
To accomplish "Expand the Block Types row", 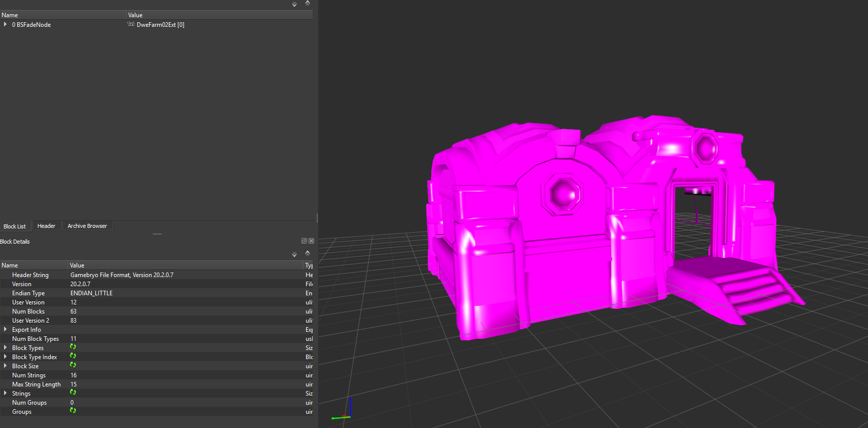I will click(x=5, y=347).
